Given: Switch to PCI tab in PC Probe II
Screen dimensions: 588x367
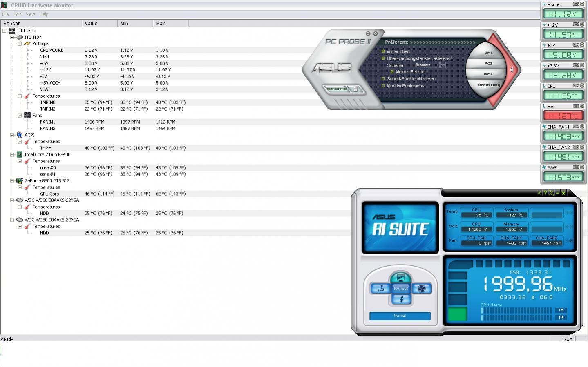Looking at the screenshot, I should [488, 63].
